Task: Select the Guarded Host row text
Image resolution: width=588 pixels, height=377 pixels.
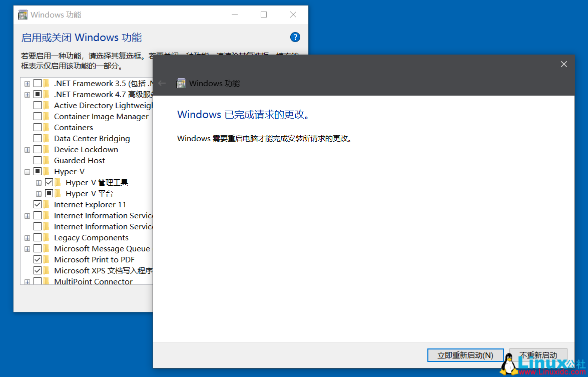Action: click(80, 161)
